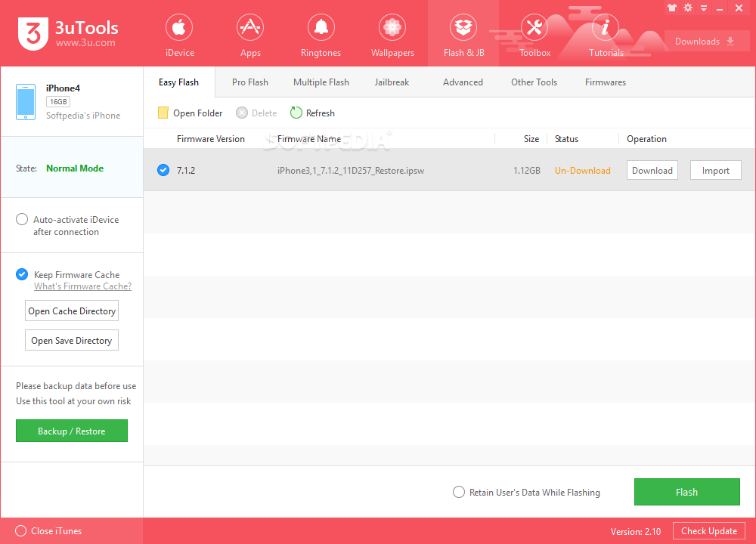Open settings gear in title bar
This screenshot has height=544, width=756.
[688, 8]
